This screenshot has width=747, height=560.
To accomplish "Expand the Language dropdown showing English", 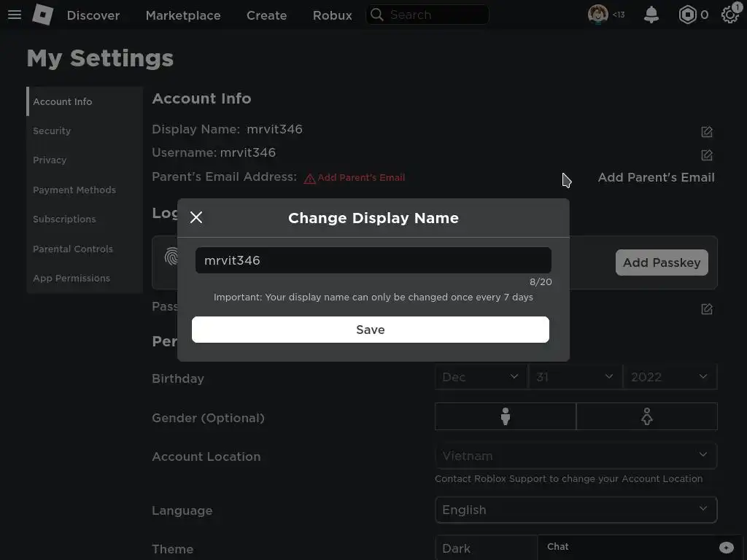I will pos(576,510).
